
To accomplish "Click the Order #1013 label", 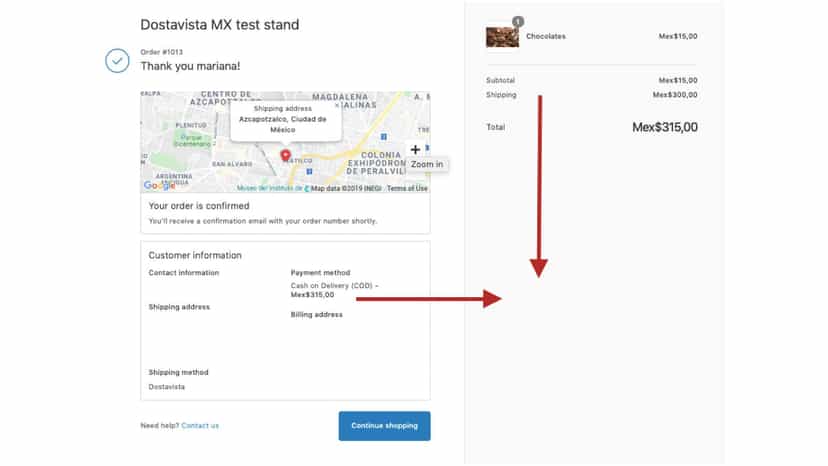I will [x=162, y=52].
